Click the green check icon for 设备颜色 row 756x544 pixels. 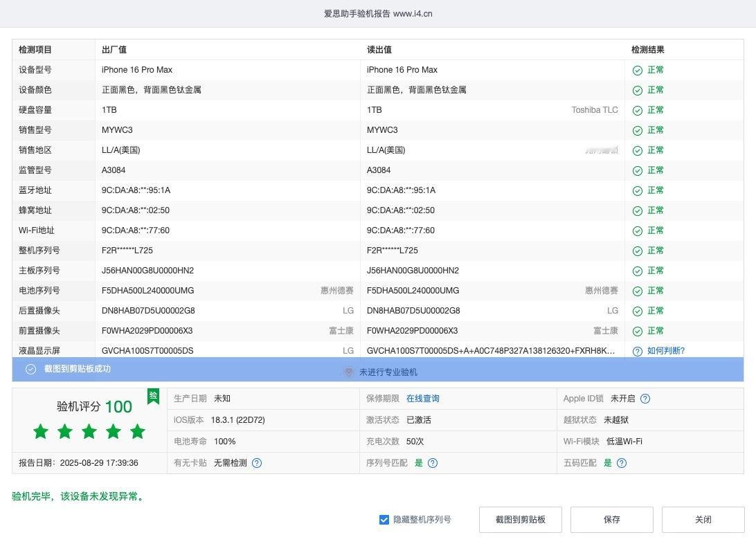tap(638, 91)
